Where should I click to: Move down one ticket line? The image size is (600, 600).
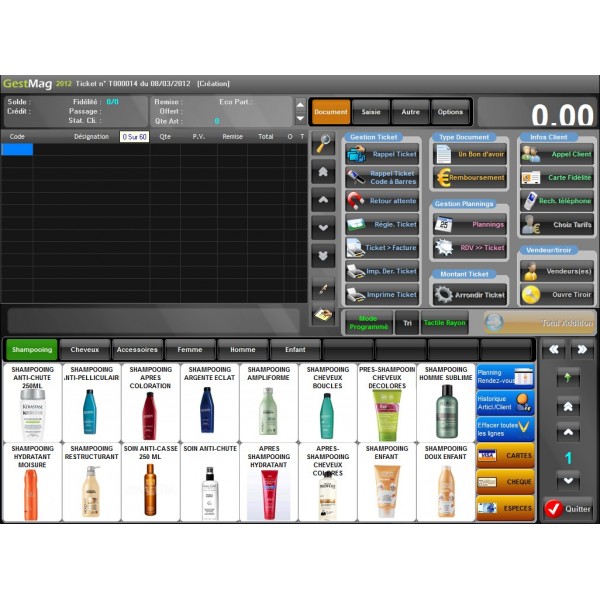coord(323,228)
